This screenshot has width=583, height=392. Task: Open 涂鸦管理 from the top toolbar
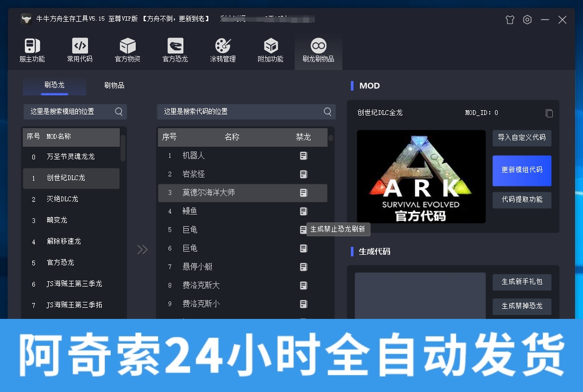(x=223, y=50)
